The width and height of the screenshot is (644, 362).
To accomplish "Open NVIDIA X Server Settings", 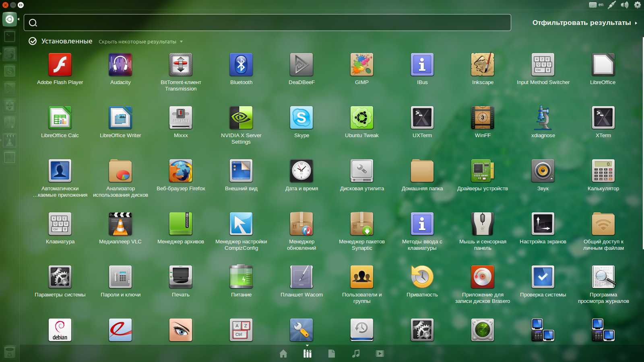I will click(x=241, y=118).
